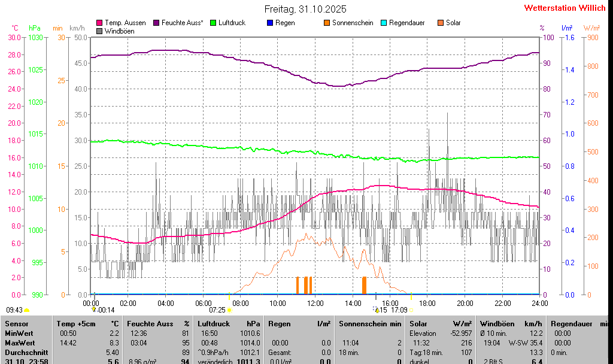Click the yellow moon icon beside 09:43

(x=26, y=310)
